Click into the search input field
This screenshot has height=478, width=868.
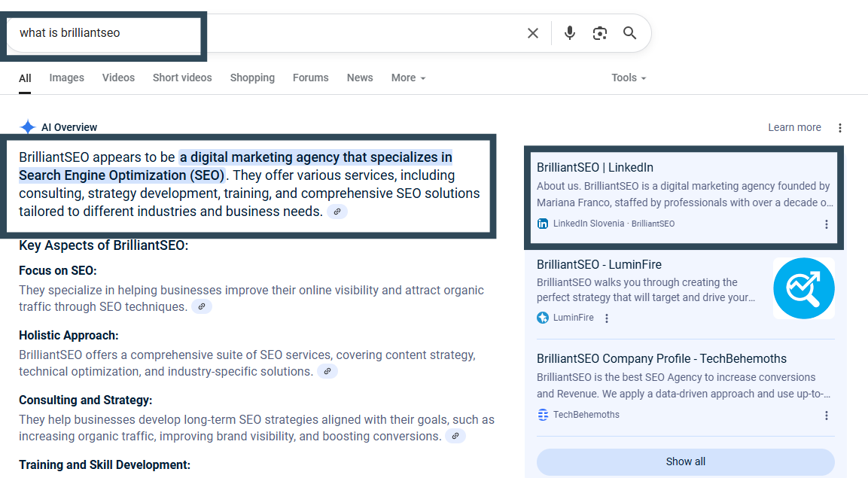click(339, 33)
